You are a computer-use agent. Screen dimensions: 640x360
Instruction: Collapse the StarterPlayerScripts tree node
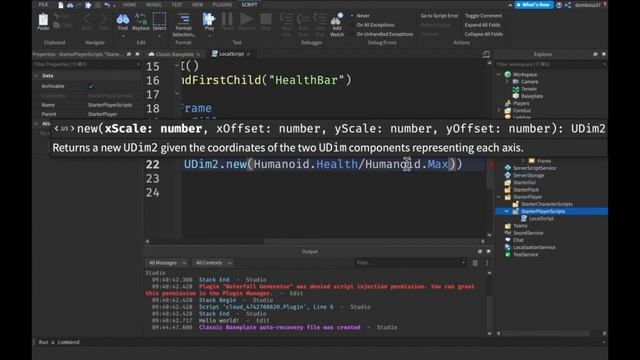(x=507, y=211)
